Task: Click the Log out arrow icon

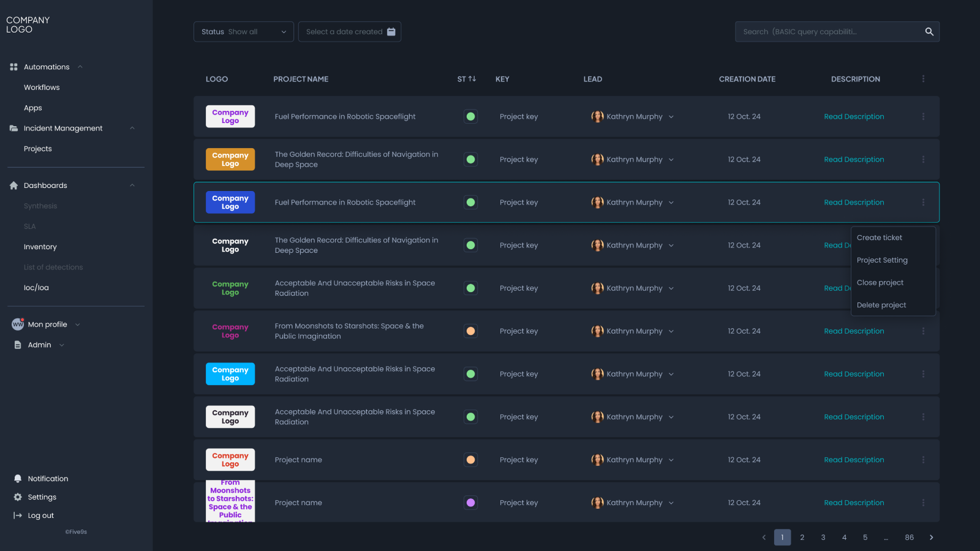Action: coord(18,515)
